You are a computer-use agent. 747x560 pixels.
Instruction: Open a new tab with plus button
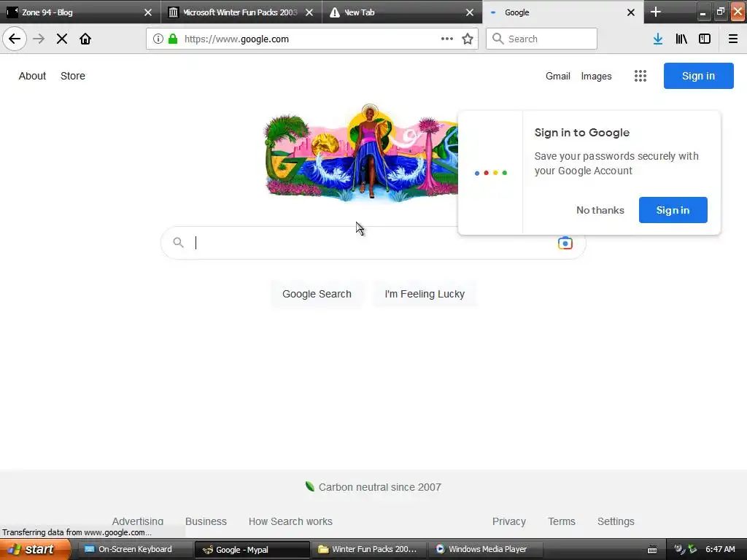click(656, 12)
